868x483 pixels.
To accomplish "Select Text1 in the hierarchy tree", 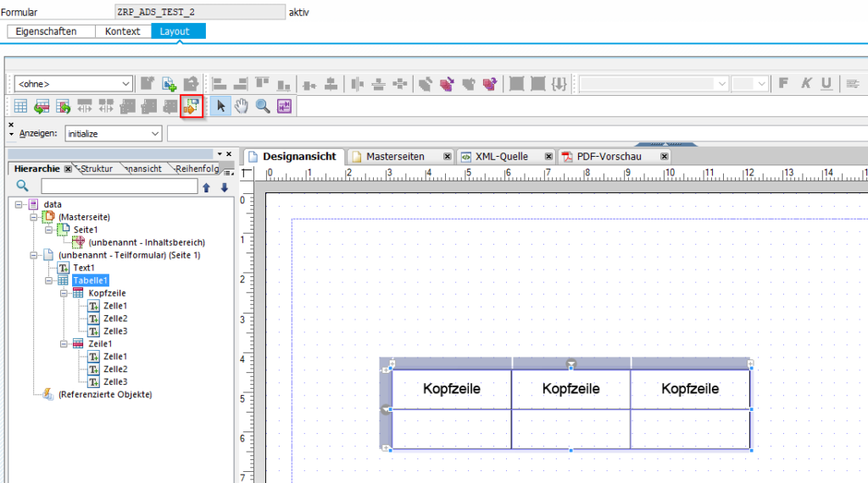I will pos(83,268).
